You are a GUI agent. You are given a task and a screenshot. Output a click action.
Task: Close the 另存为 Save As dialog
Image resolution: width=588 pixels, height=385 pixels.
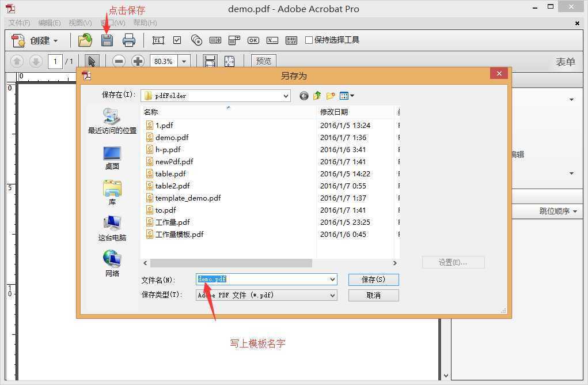click(499, 74)
